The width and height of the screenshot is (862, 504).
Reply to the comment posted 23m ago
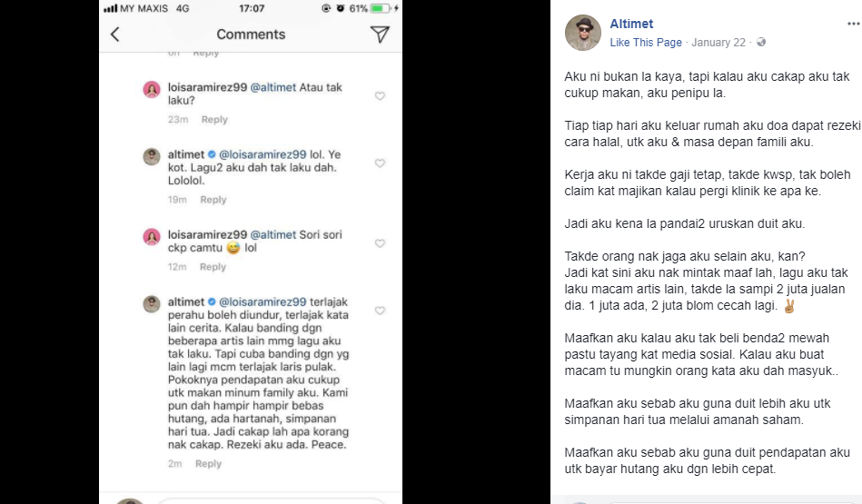(214, 120)
